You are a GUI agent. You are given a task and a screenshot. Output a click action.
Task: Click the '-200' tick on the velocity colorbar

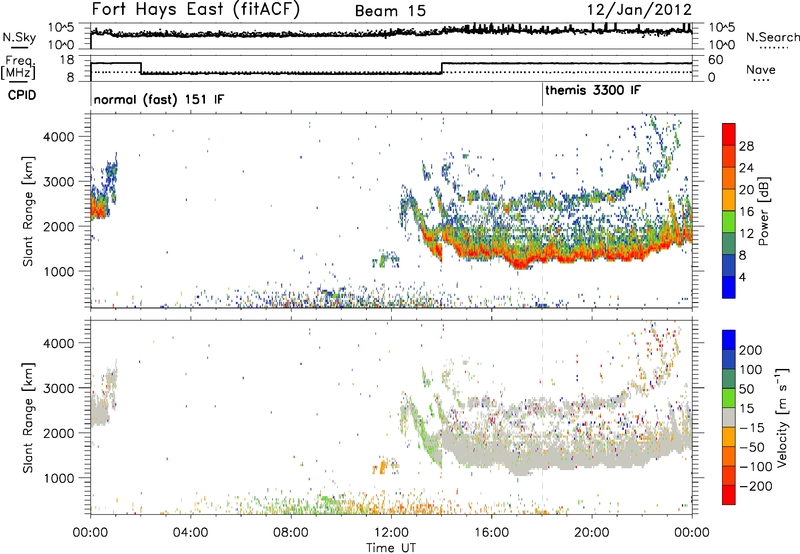756,486
